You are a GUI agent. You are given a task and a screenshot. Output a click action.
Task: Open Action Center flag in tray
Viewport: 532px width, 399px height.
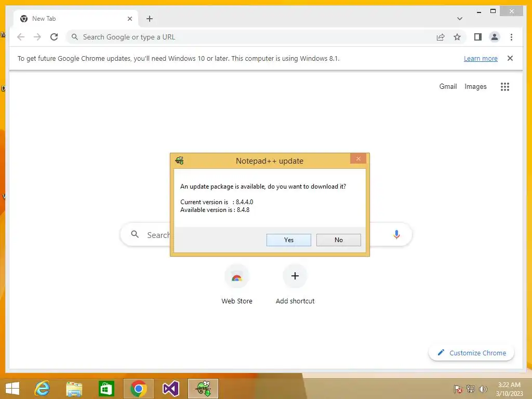(458, 389)
